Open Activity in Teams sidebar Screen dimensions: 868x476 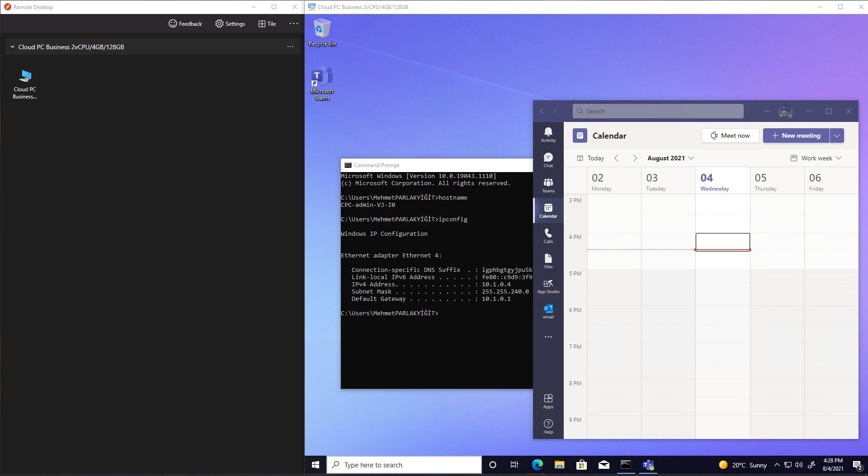tap(548, 135)
